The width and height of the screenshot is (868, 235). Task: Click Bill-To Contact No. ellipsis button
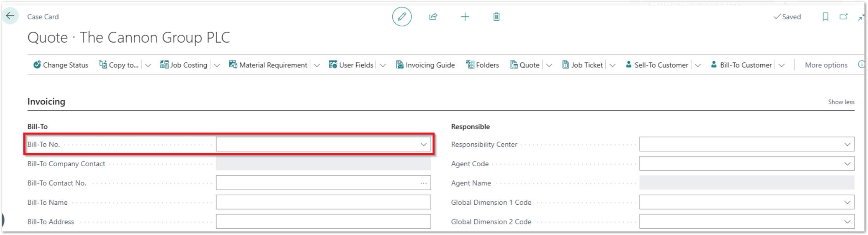coord(423,183)
